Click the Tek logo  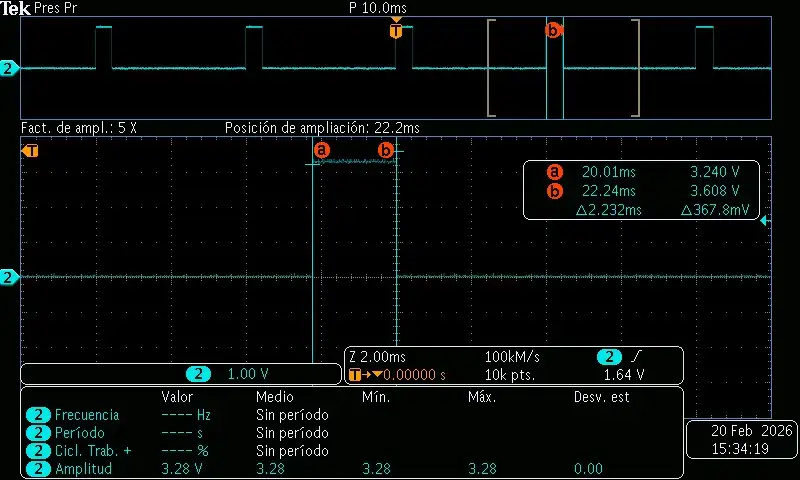point(16,8)
